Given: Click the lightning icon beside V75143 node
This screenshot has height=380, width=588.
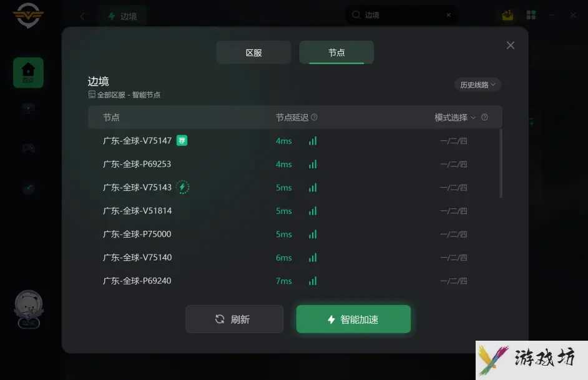Looking at the screenshot, I should [183, 187].
